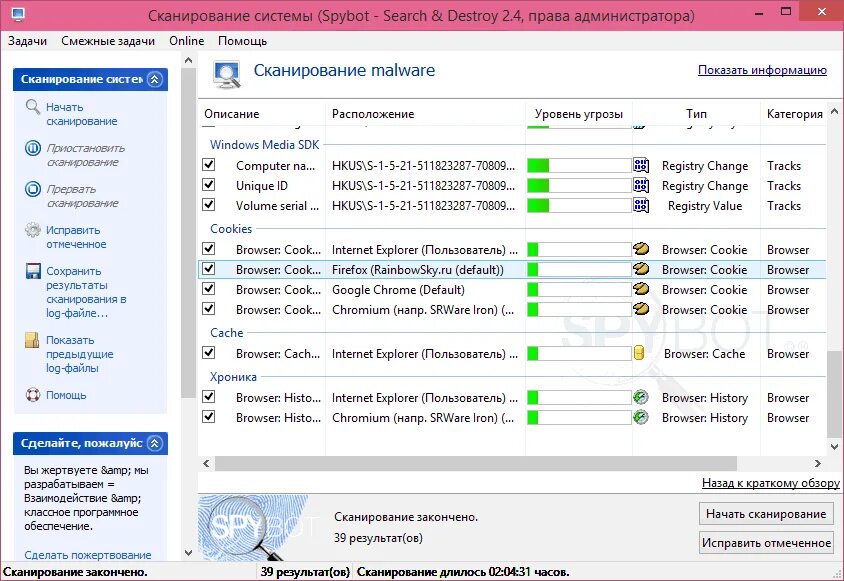This screenshot has width=844, height=581.
Task: Click cookie icon in Google Chrome row
Action: click(641, 289)
